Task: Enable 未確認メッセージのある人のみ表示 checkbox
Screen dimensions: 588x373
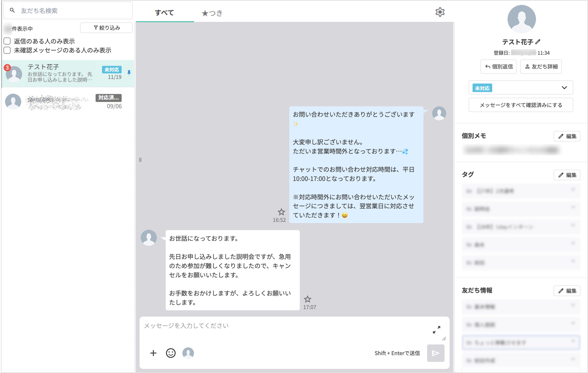Action: [x=7, y=50]
